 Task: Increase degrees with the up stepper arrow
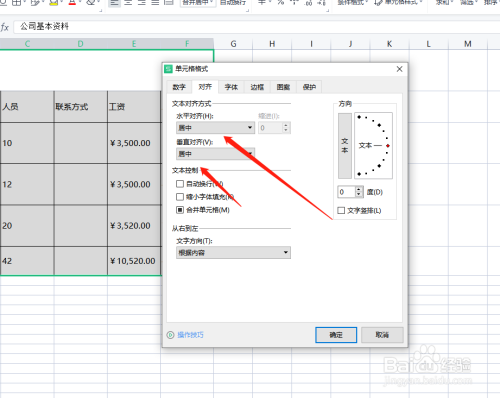coord(359,189)
